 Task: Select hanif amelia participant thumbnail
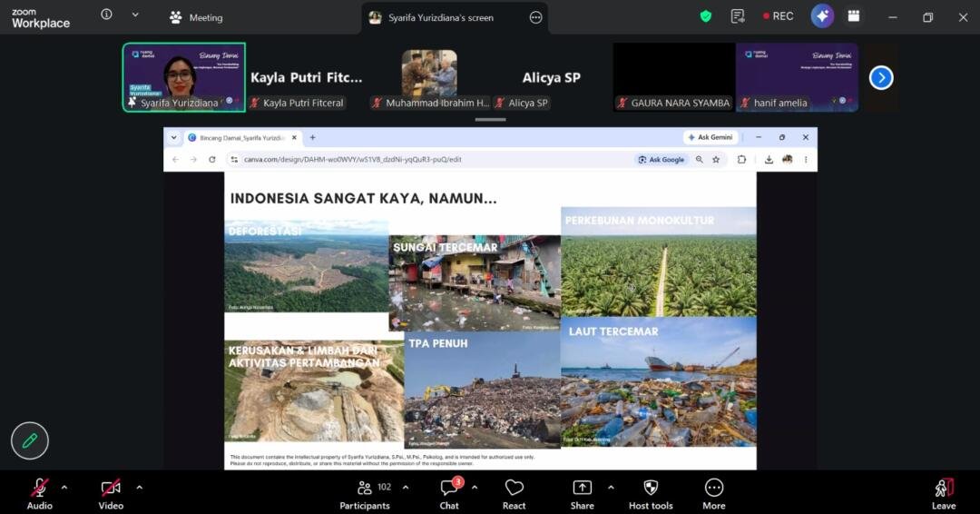click(797, 77)
